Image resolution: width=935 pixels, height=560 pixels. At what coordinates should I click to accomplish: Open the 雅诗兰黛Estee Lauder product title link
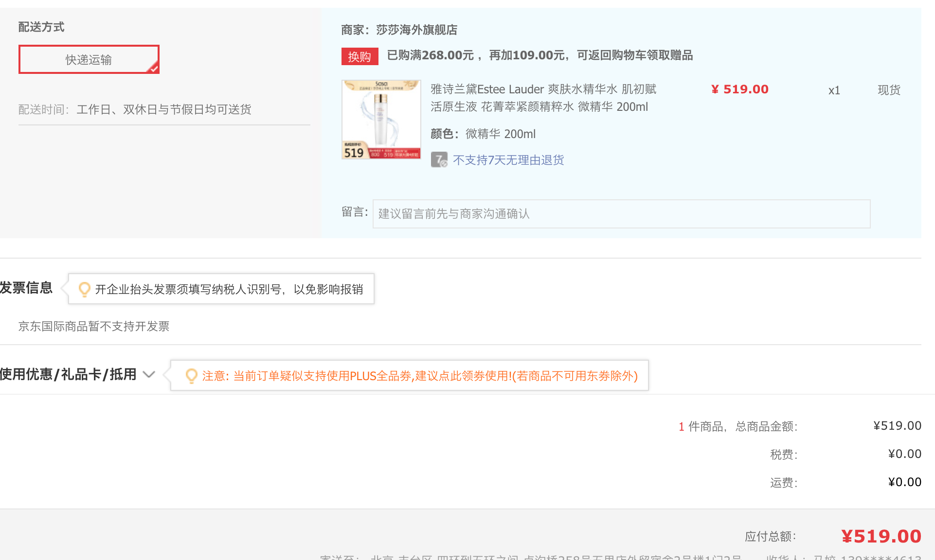[x=543, y=98]
